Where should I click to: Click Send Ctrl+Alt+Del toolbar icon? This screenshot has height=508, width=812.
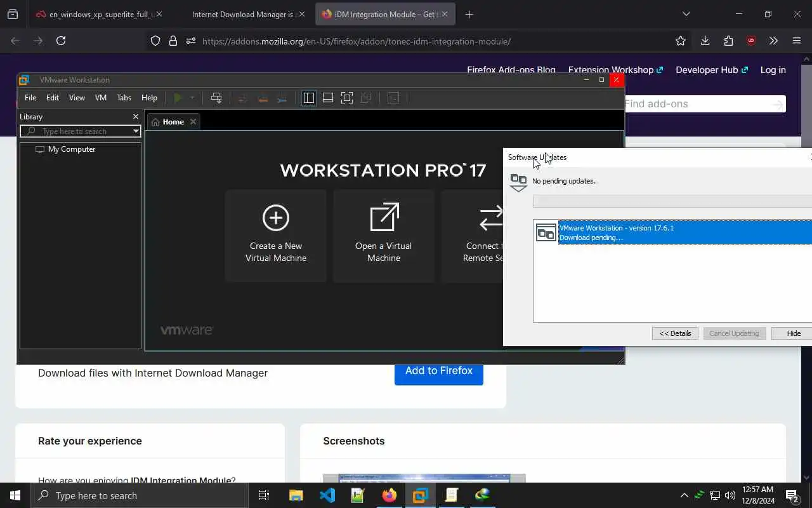click(216, 98)
